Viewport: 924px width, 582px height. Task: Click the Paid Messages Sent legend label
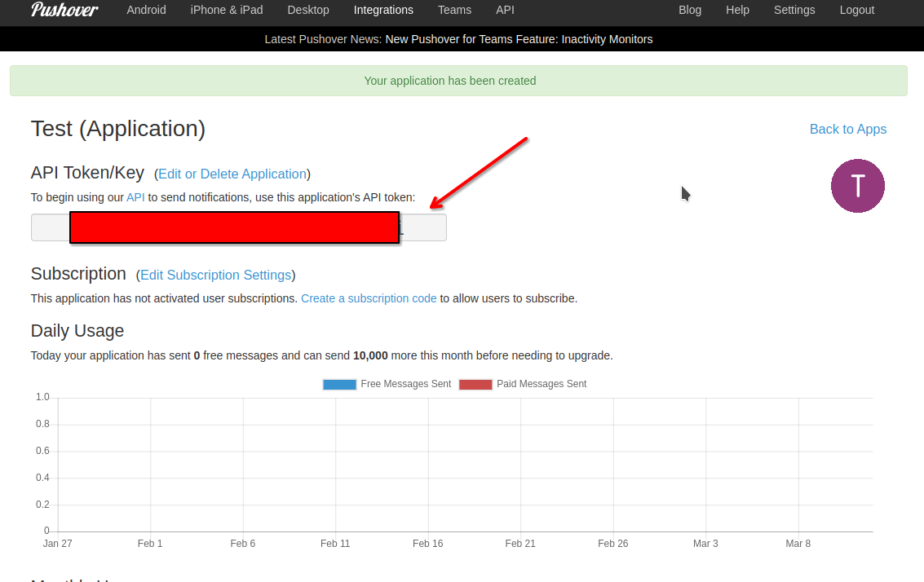pyautogui.click(x=542, y=384)
